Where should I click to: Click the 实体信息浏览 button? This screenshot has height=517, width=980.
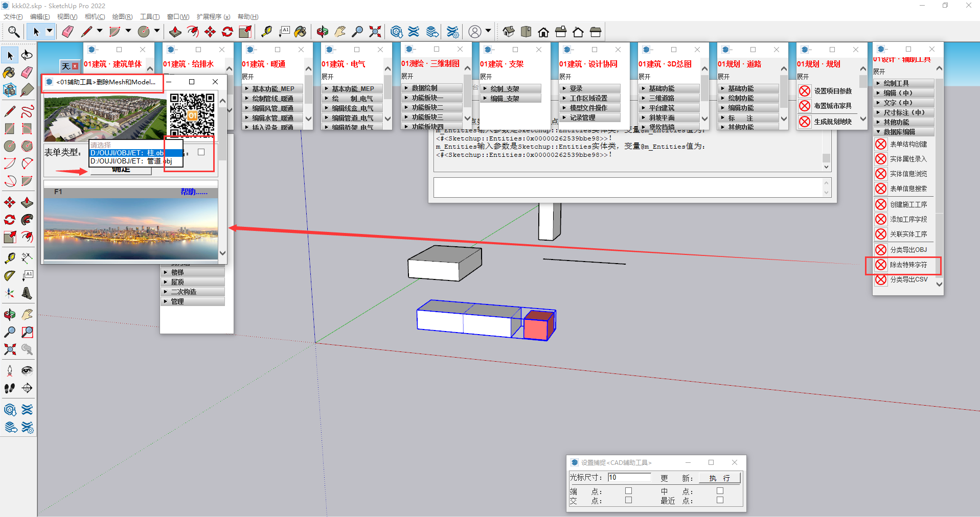[x=902, y=174]
